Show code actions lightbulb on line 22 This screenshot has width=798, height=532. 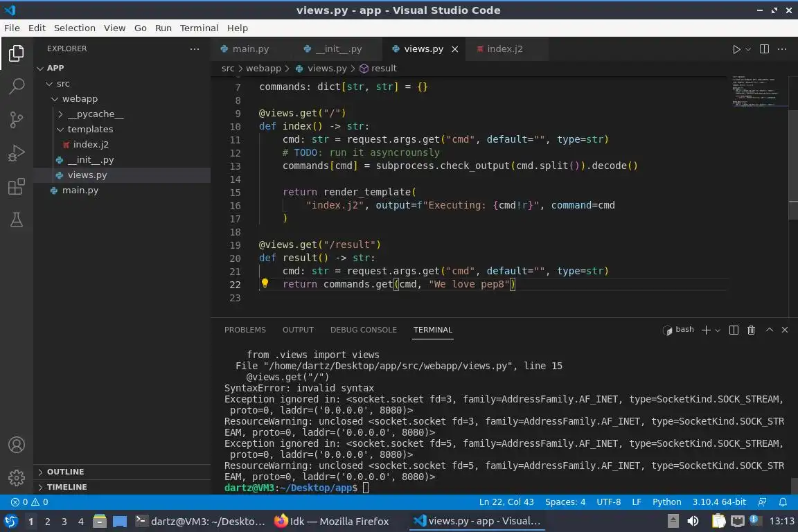[x=265, y=283]
